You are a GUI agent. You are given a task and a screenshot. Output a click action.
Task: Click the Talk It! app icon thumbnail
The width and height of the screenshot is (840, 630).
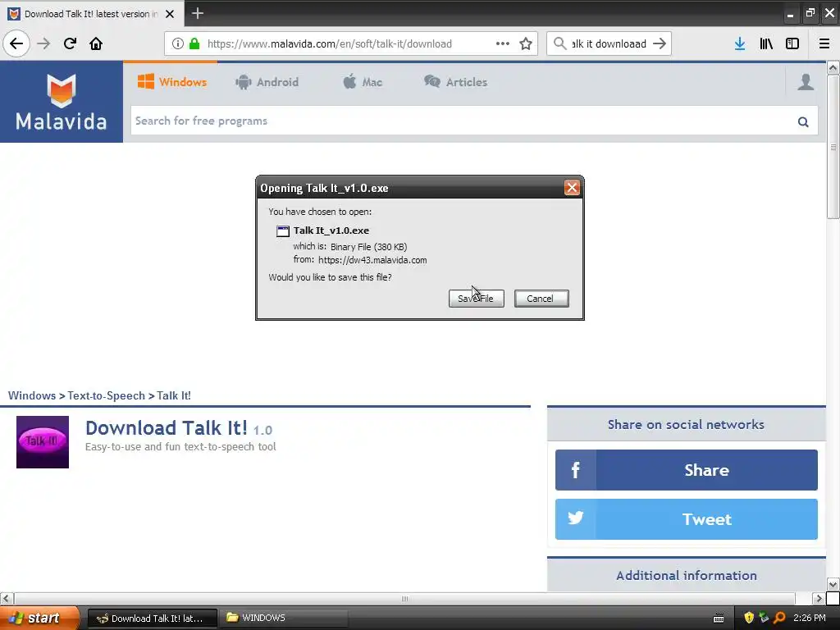43,442
